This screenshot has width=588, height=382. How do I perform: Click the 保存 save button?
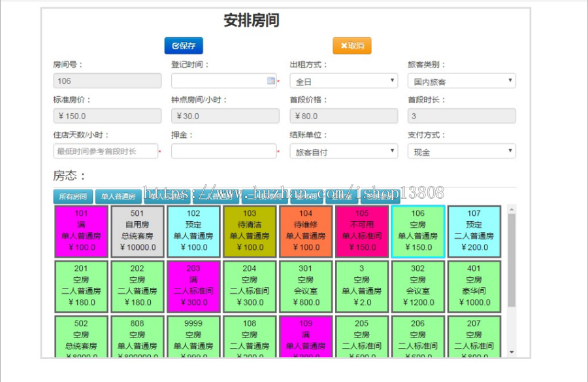click(184, 46)
